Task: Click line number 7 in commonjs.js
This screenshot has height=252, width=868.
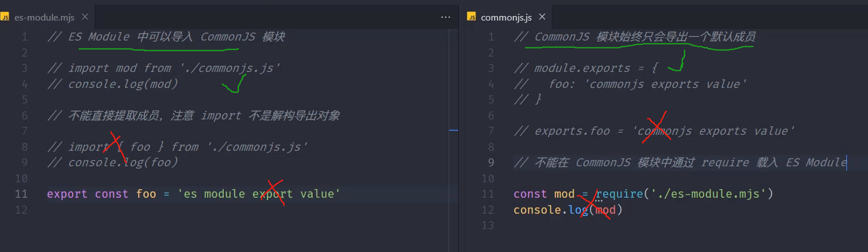Action: [491, 131]
